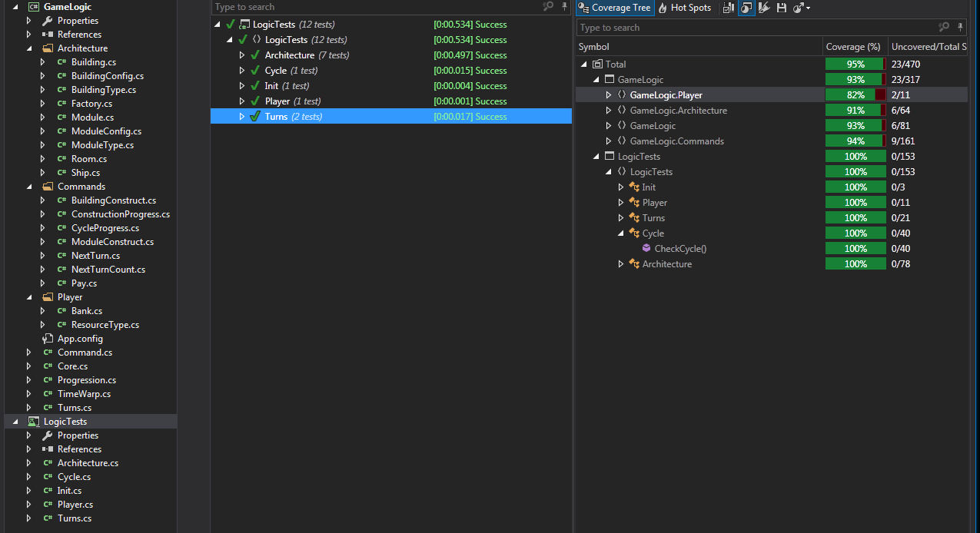Click the GameLogic C# project icon
The width and height of the screenshot is (980, 533).
coord(34,6)
